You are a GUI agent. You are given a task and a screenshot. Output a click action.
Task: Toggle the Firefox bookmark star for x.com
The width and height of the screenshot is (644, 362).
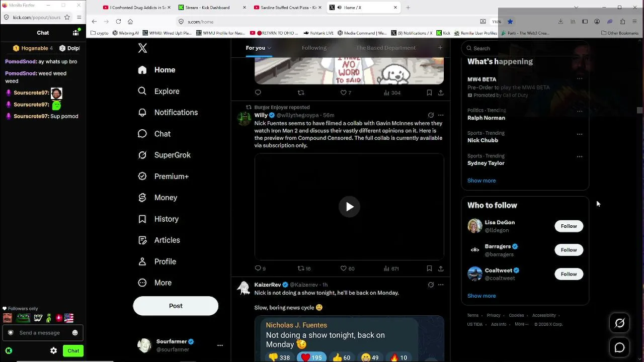pyautogui.click(x=510, y=22)
